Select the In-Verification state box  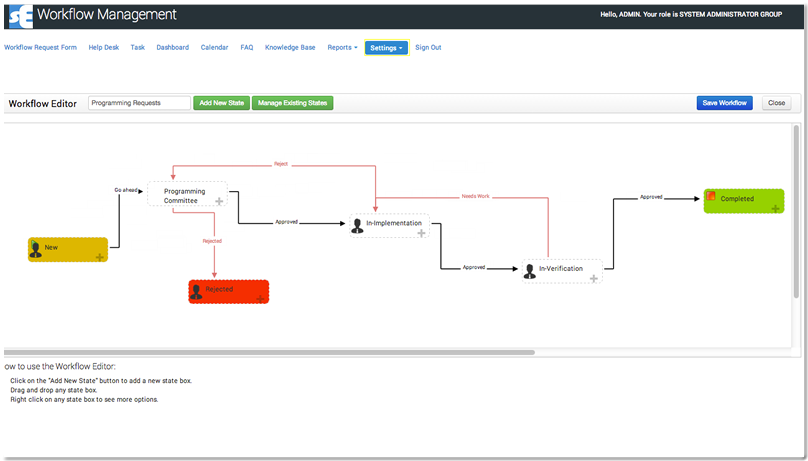[x=562, y=271]
